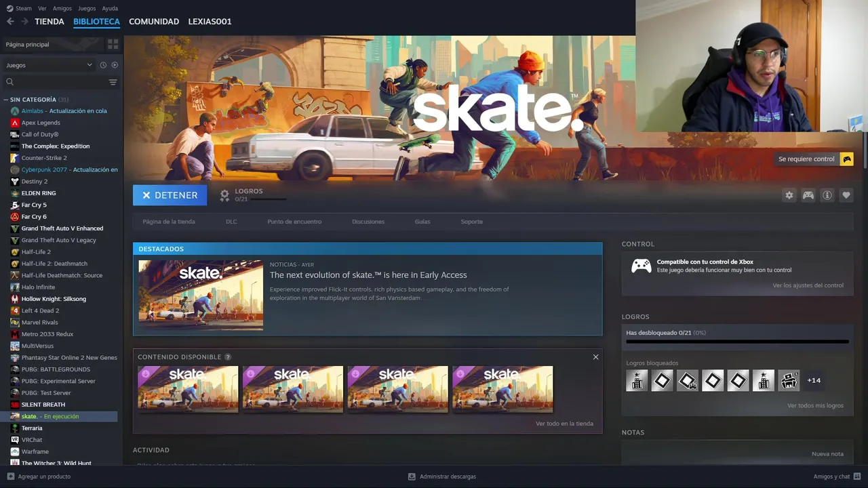Image resolution: width=868 pixels, height=488 pixels.
Task: Open the Discusiones tab
Action: 368,222
